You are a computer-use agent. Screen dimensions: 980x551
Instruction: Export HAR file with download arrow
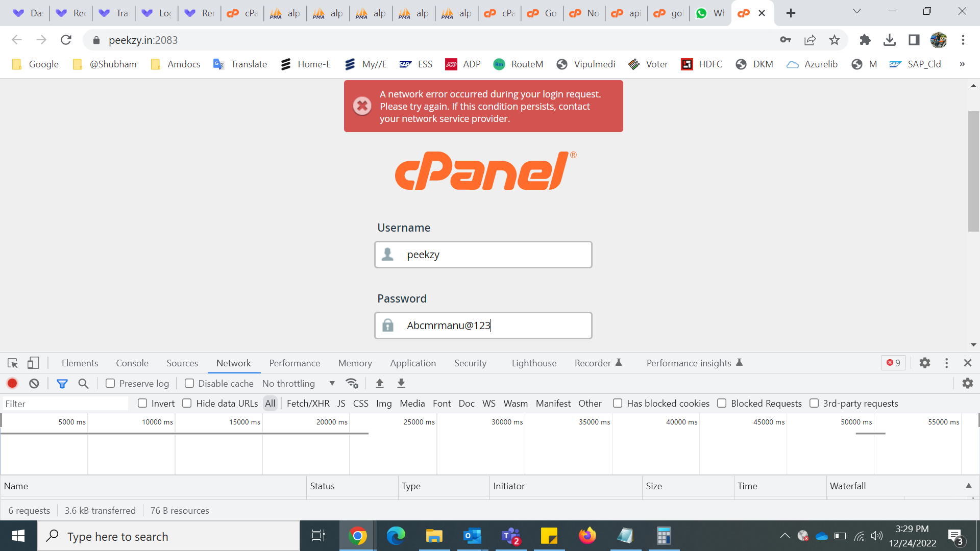pos(401,383)
